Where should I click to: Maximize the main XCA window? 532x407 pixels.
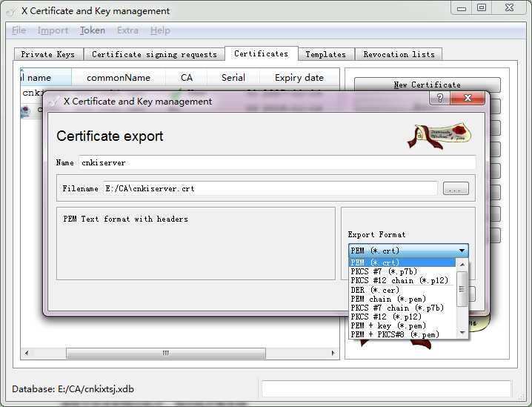[482, 8]
